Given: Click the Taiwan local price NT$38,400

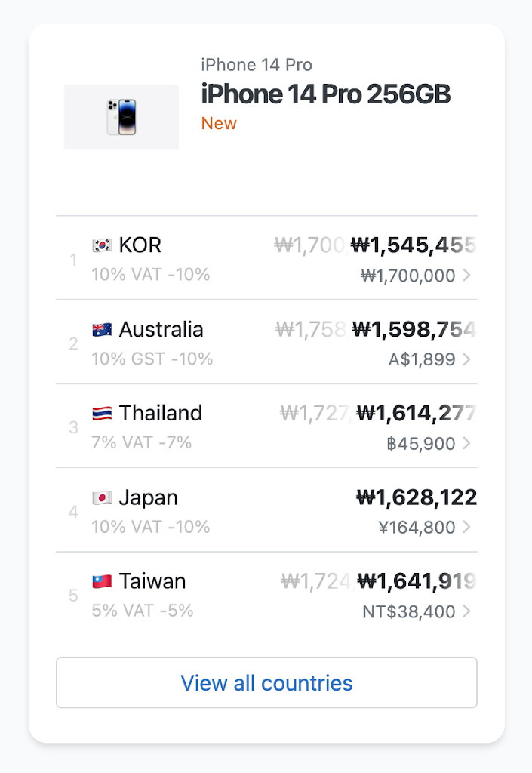Looking at the screenshot, I should pyautogui.click(x=409, y=611).
